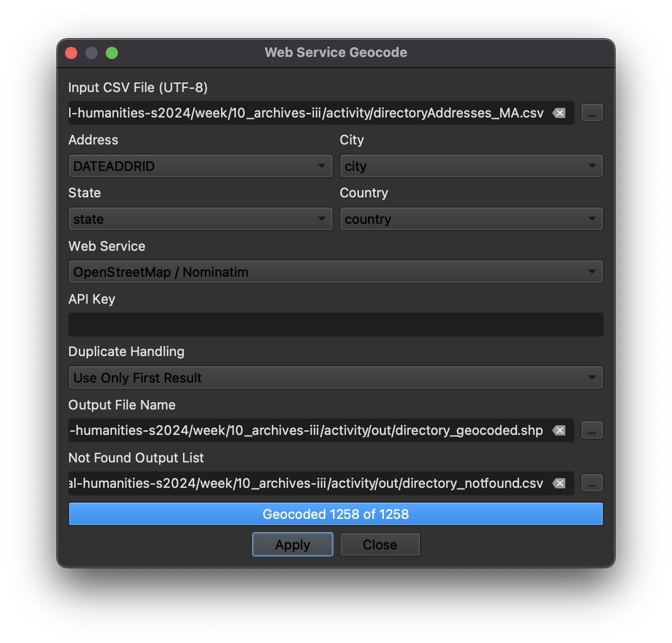Click into the API Key field
The height and width of the screenshot is (643, 672).
335,325
